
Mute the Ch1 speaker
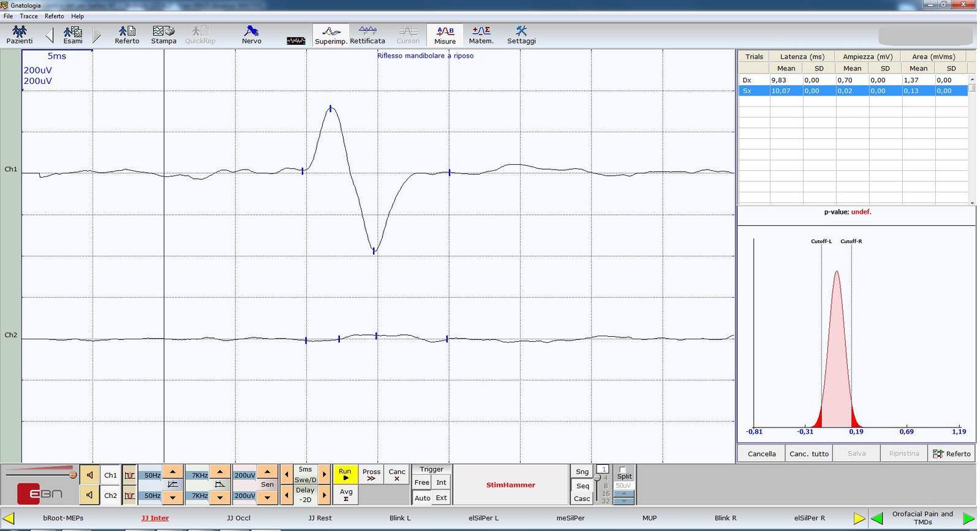(90, 475)
